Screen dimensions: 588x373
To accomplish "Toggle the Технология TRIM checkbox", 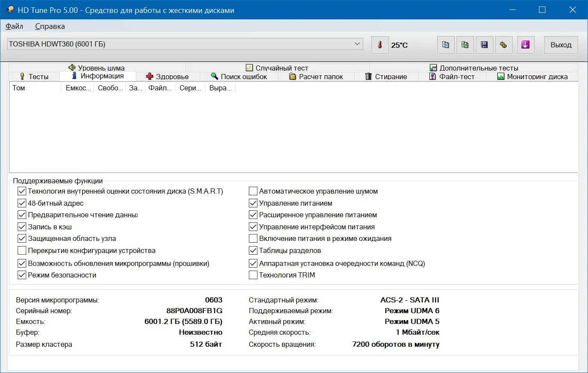I will 253,275.
